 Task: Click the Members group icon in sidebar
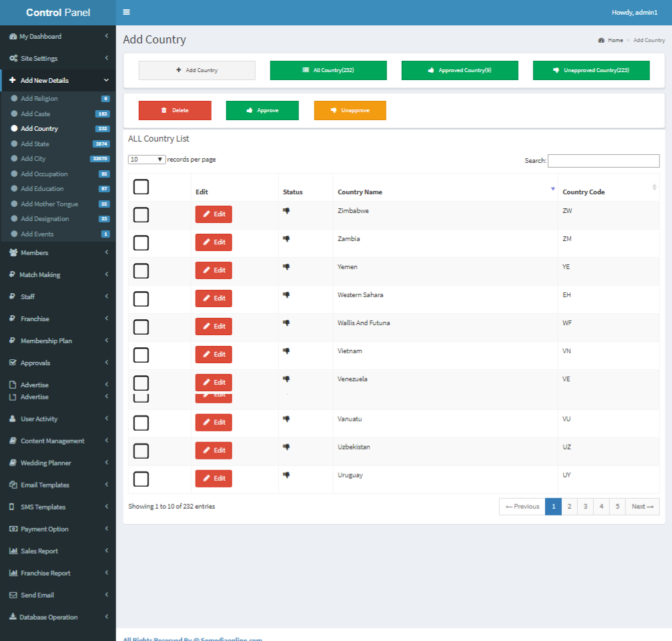coord(14,252)
